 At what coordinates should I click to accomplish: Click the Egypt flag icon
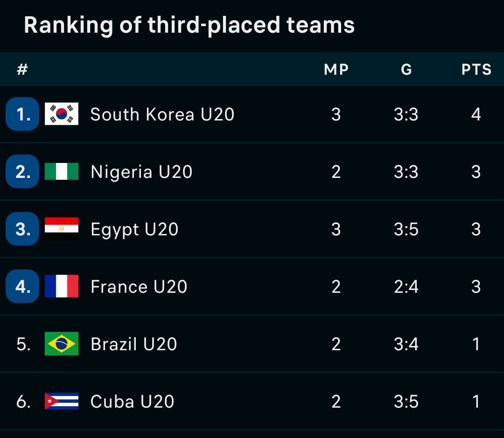[62, 229]
